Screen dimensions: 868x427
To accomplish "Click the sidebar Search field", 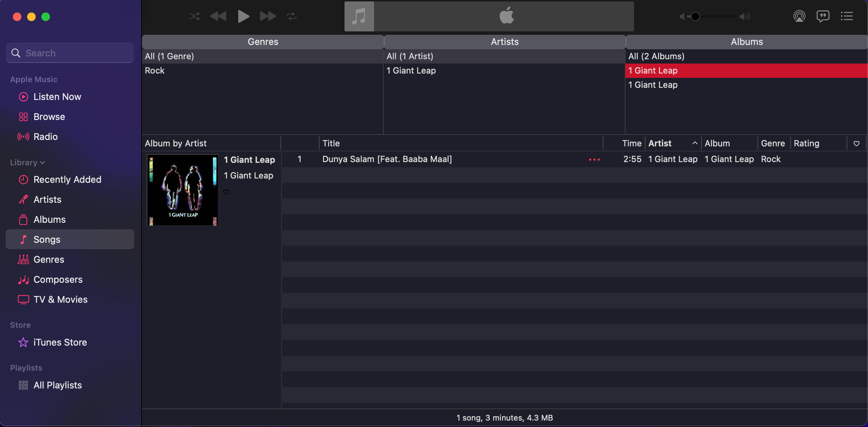I will pyautogui.click(x=70, y=53).
